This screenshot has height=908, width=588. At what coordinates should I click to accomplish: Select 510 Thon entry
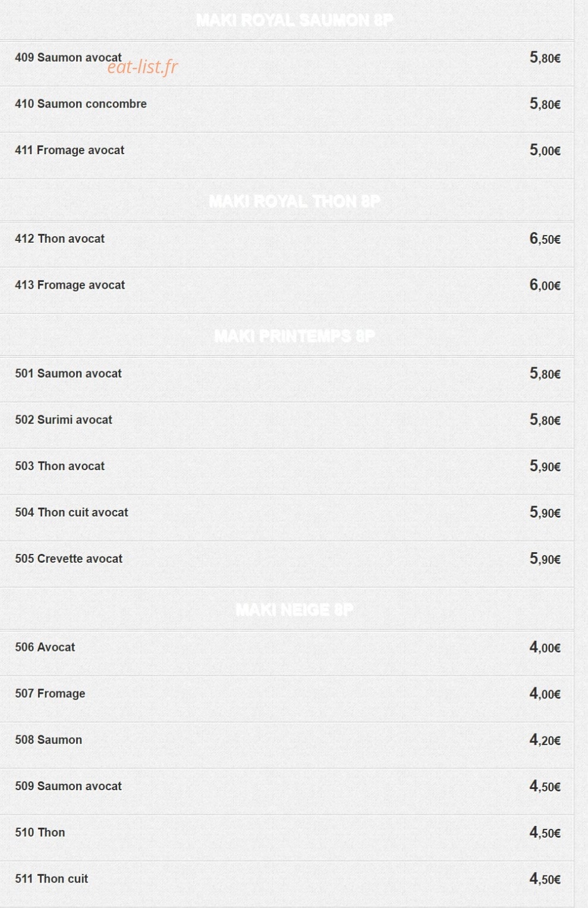287,838
